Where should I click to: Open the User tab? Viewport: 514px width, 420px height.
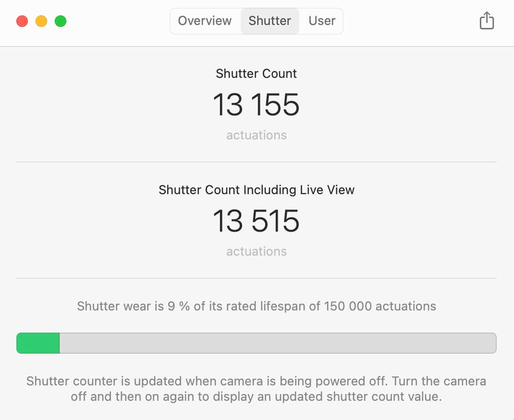322,21
